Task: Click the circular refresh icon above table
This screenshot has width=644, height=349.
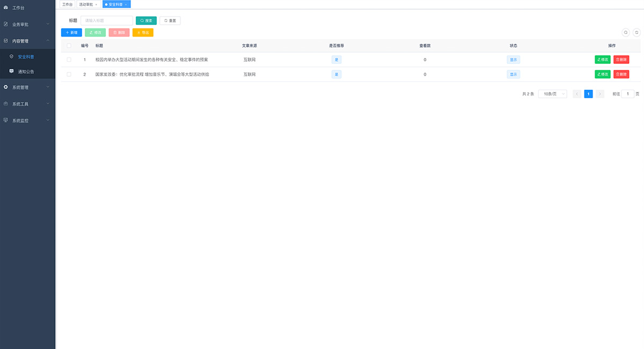Action: point(637,32)
